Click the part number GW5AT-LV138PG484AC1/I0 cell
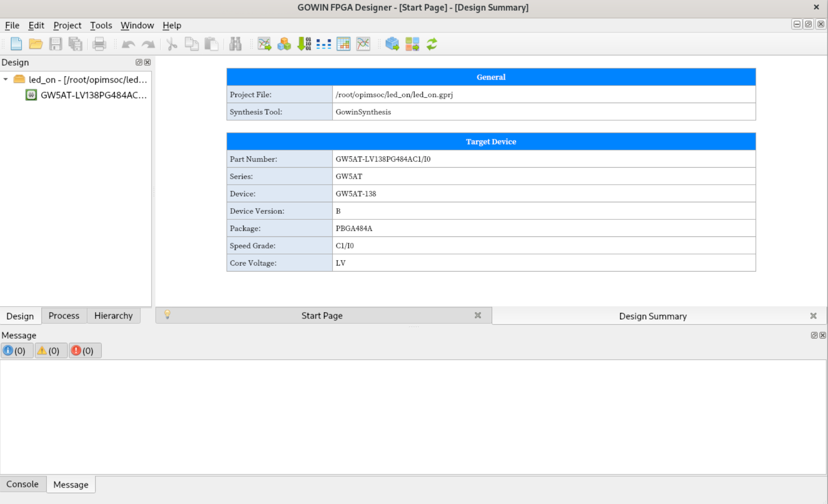 point(544,159)
